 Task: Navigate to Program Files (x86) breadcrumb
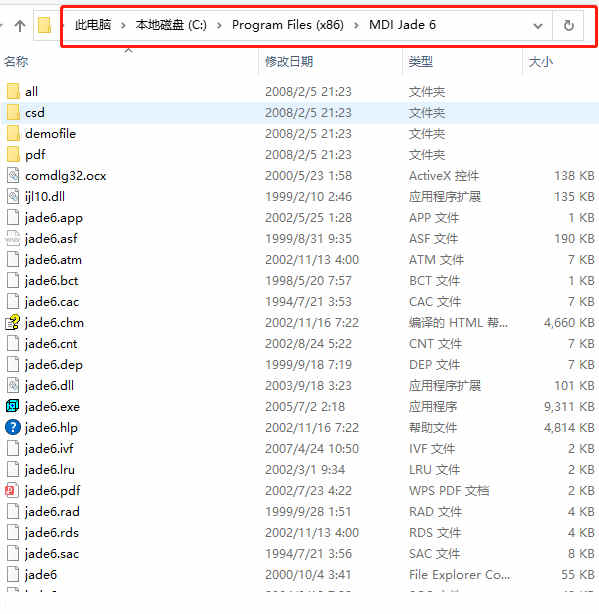tap(288, 25)
